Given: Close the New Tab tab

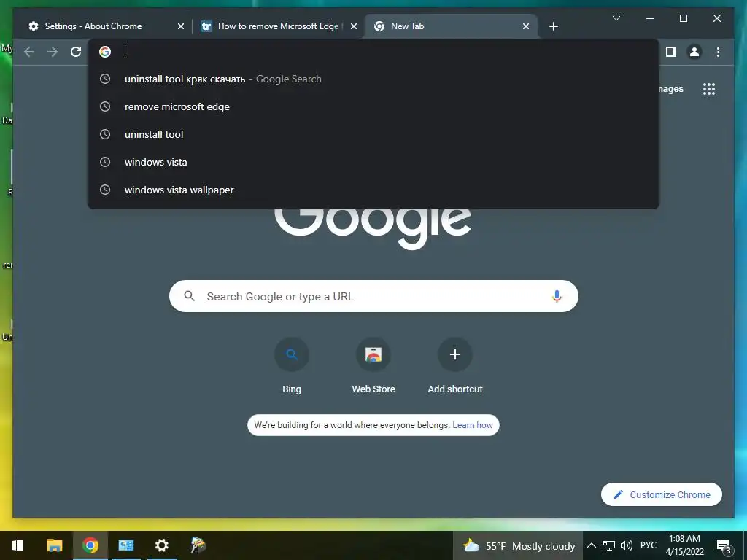Looking at the screenshot, I should click(x=525, y=26).
